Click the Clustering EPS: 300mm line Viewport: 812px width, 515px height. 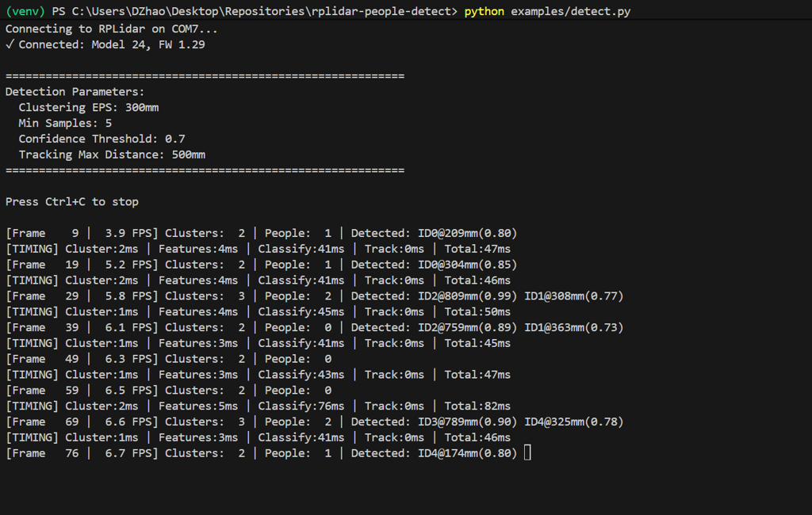tap(89, 107)
